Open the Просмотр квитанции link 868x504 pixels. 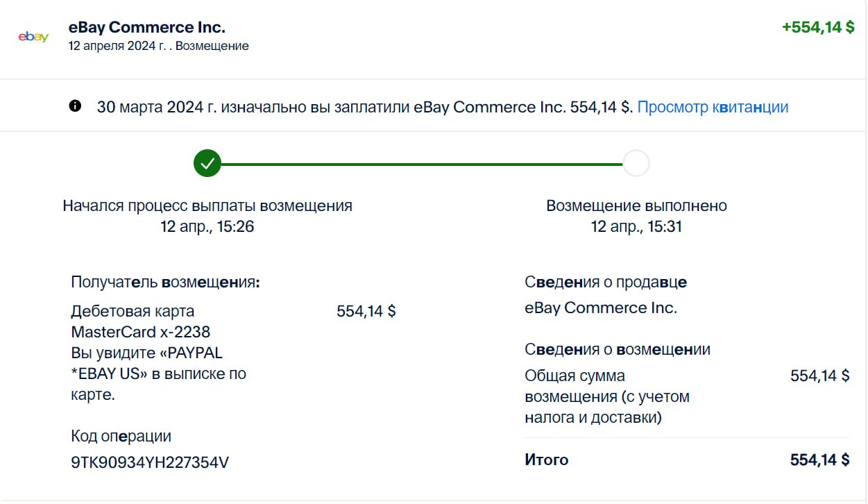713,107
